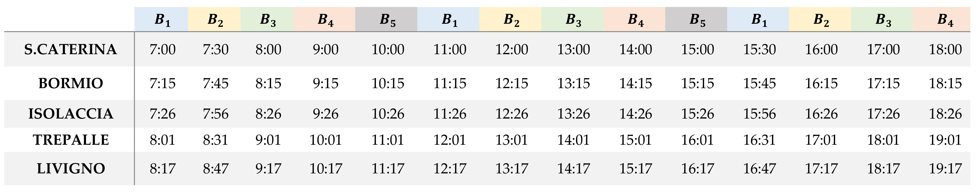Screen dimensions: 980x194
Task: Click the yellow B2 header above 16:00
Action: 821,20
